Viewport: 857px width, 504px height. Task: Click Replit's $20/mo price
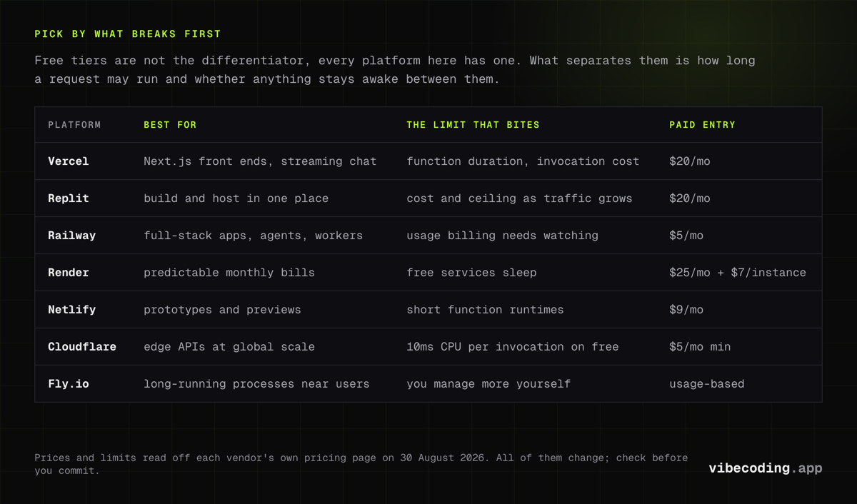pyautogui.click(x=690, y=198)
